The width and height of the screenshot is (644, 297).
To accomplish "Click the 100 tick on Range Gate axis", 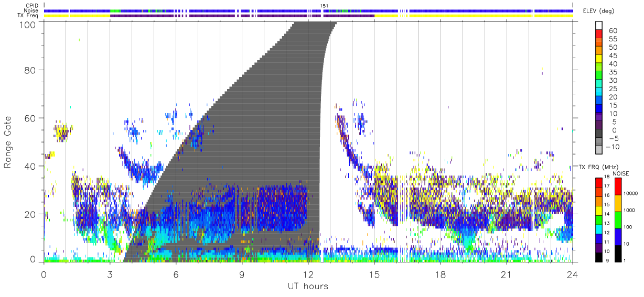I will point(28,24).
